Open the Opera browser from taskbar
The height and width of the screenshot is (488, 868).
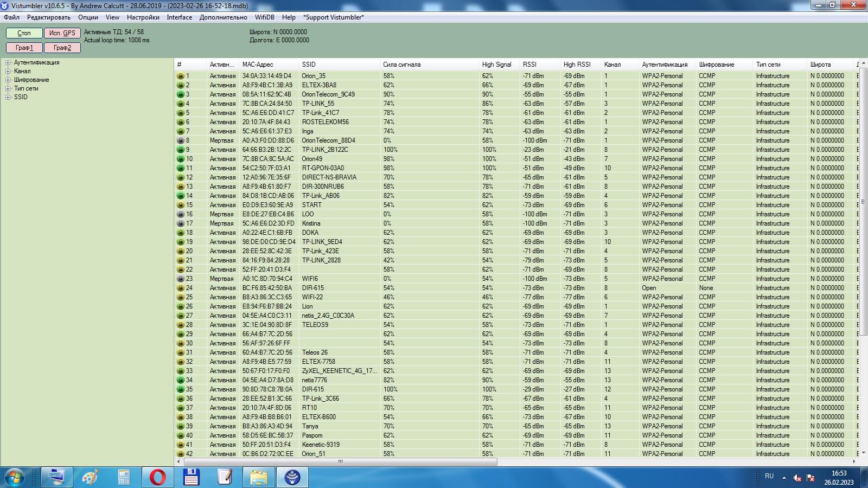click(158, 477)
